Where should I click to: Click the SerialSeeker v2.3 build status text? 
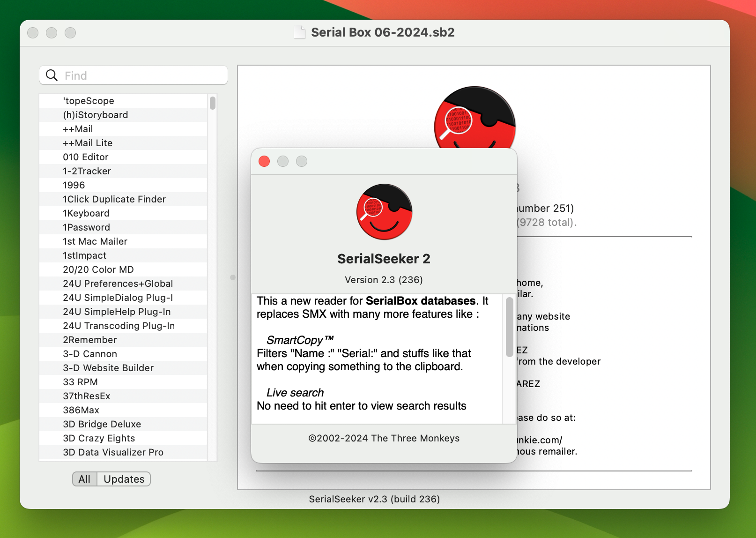pyautogui.click(x=374, y=499)
